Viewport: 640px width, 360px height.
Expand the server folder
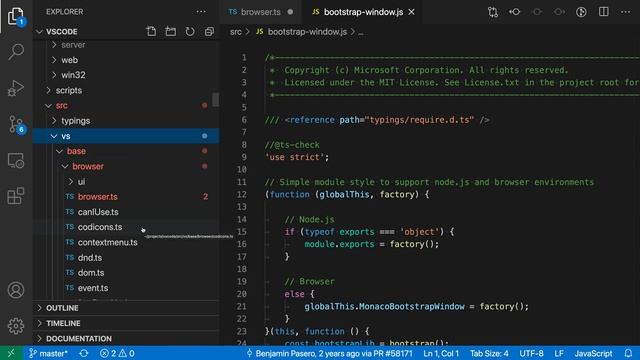tap(54, 44)
